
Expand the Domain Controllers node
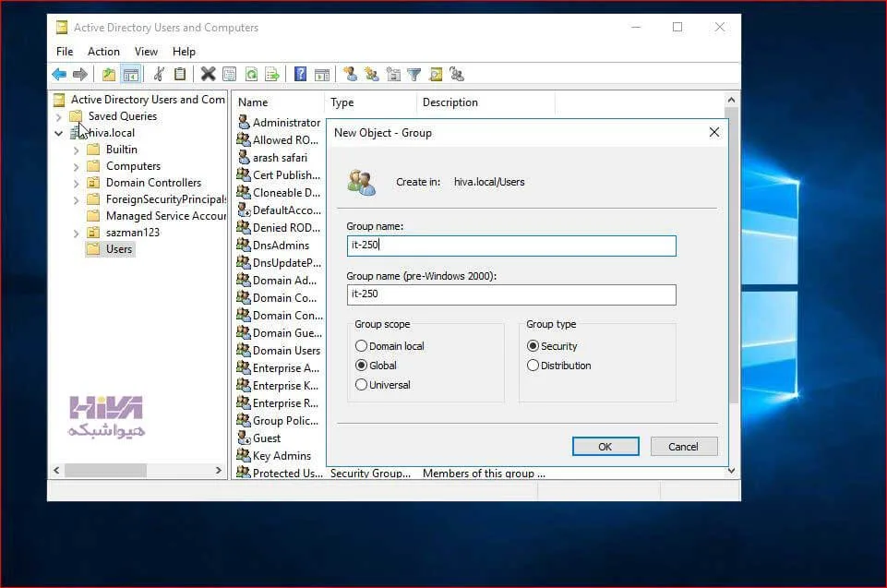(x=76, y=184)
